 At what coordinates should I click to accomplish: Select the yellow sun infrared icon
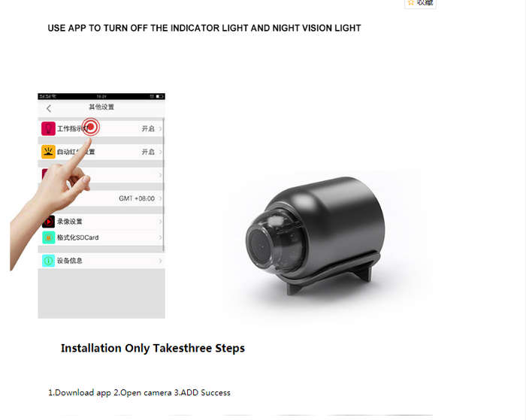(x=48, y=152)
